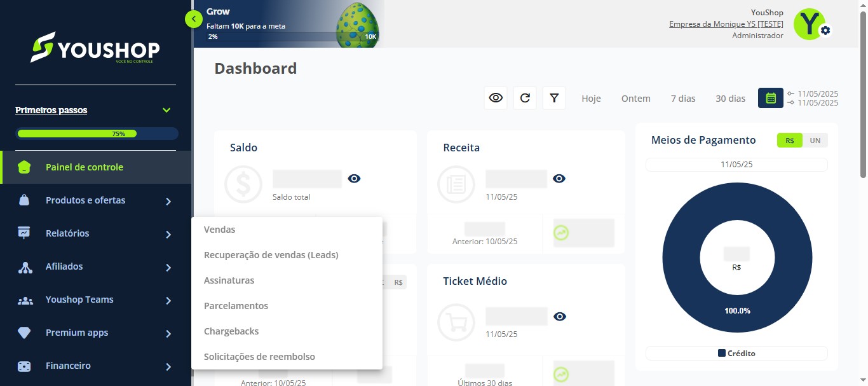Expand the Afiliados submenu arrow
Image resolution: width=868 pixels, height=386 pixels.
tap(168, 267)
